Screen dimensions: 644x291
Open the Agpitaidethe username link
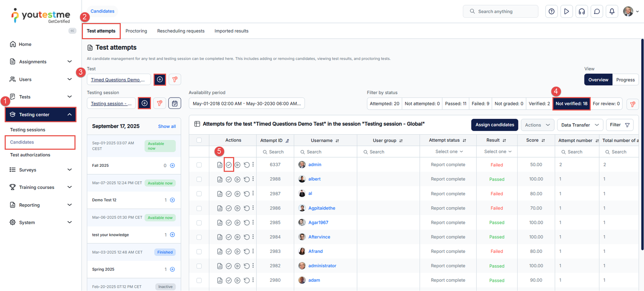(x=322, y=208)
